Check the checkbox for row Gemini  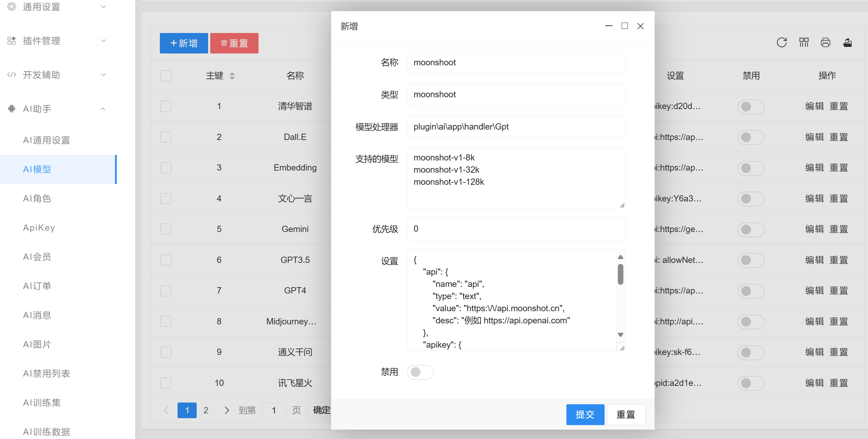coord(166,229)
